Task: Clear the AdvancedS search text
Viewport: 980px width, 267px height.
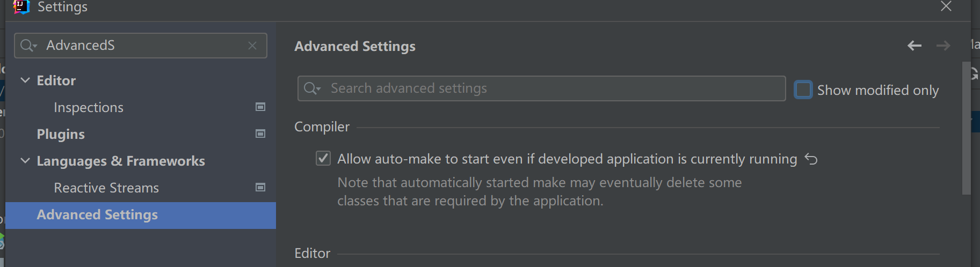Action: [x=252, y=46]
